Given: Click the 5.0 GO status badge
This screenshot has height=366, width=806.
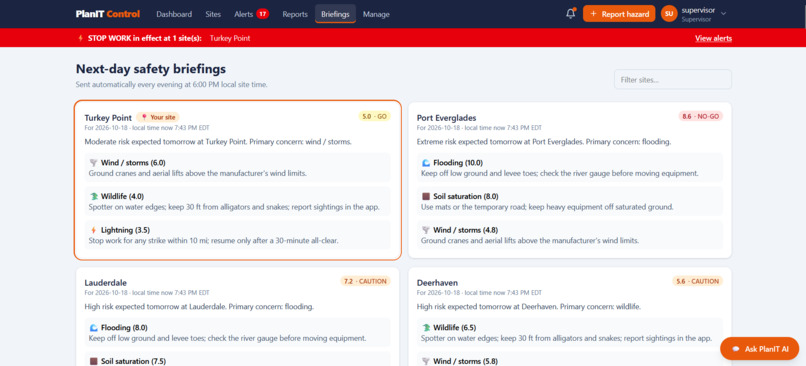Looking at the screenshot, I should click(x=375, y=117).
